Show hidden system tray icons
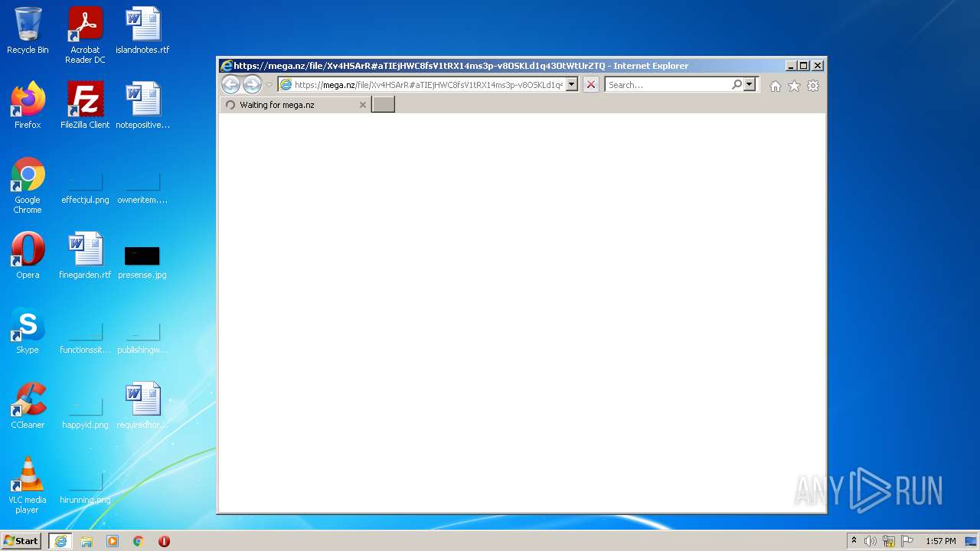This screenshot has height=551, width=980. [854, 541]
